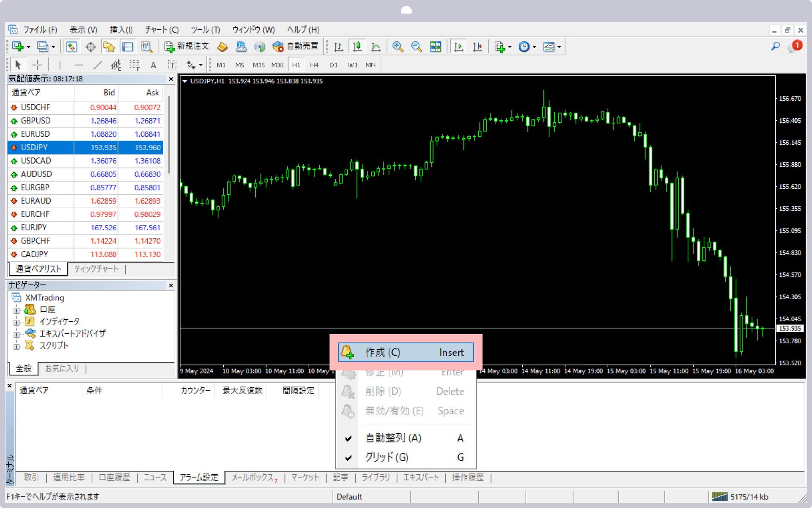The width and height of the screenshot is (812, 508).
Task: Click the Default profile status bar field
Action: click(x=371, y=497)
